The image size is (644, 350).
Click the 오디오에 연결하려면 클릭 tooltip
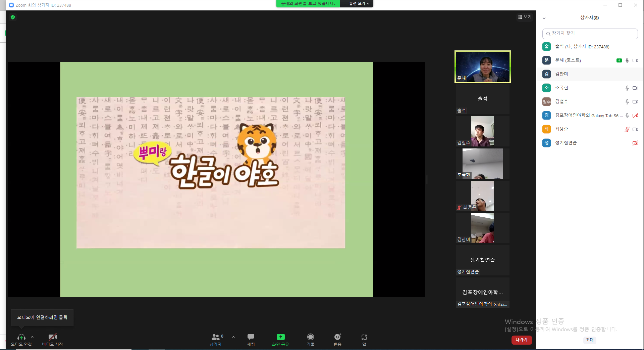(42, 317)
